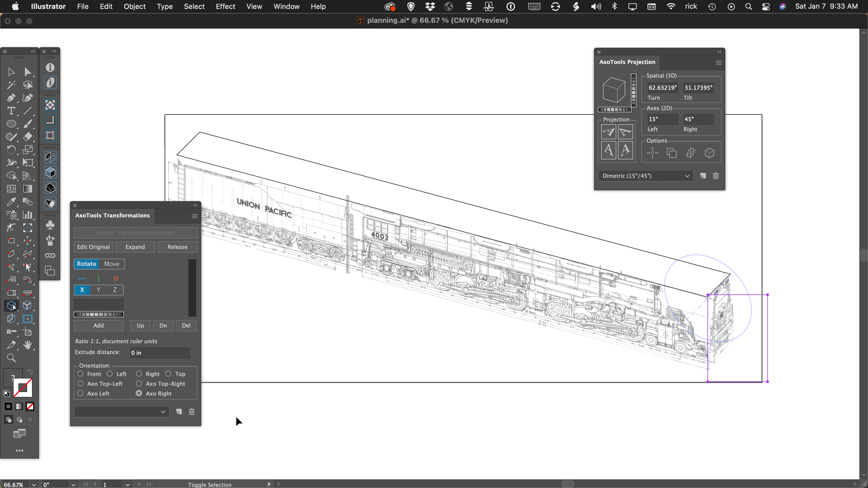Activate the Hand tool
The image size is (868, 488).
[x=28, y=345]
